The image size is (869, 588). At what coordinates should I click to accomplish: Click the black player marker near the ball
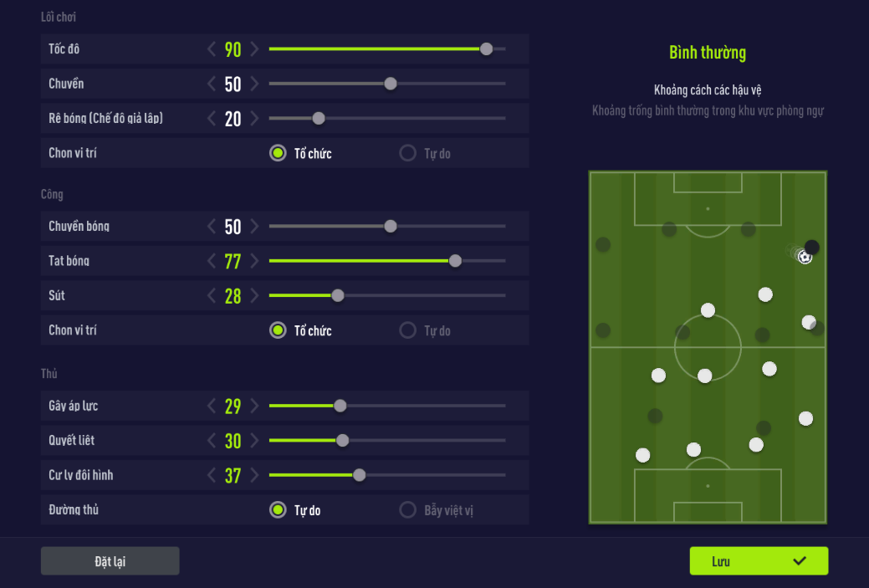point(812,247)
